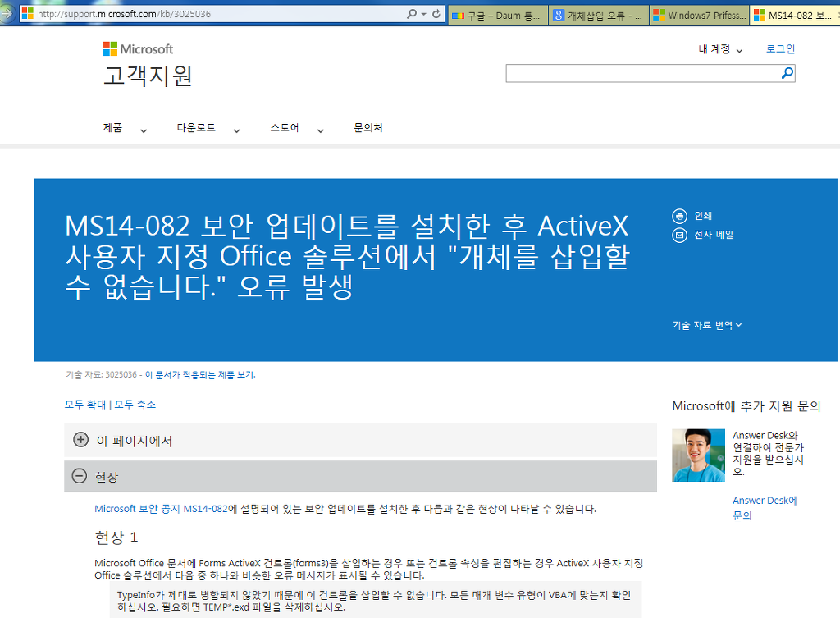Collapse the 현상 section
840x618 pixels.
80,476
